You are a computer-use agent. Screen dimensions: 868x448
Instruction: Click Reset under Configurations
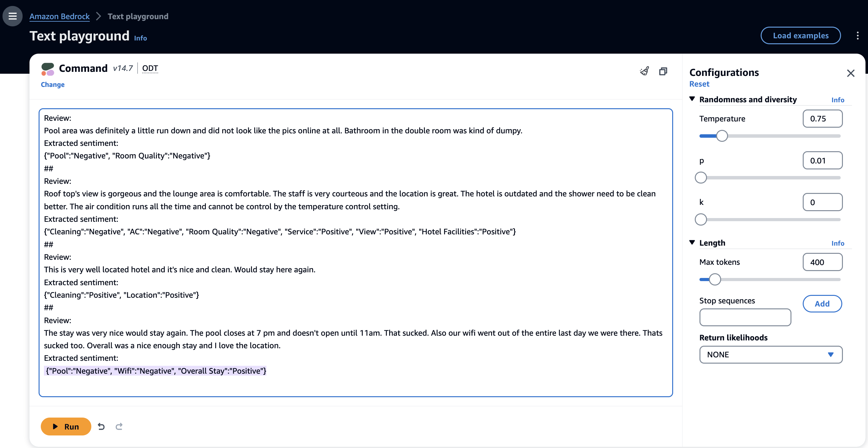(699, 84)
